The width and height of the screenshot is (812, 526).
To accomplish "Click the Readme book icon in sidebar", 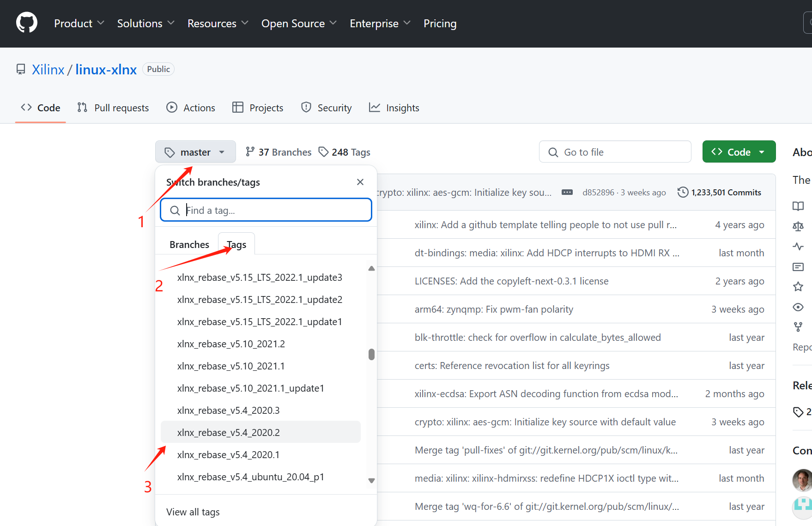I will [798, 206].
